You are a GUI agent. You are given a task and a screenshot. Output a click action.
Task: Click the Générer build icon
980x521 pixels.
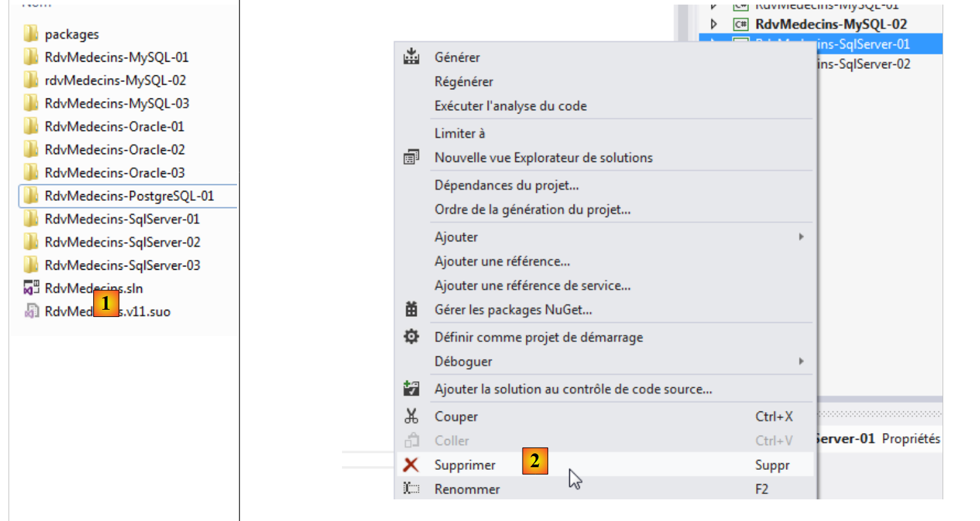[x=412, y=57]
